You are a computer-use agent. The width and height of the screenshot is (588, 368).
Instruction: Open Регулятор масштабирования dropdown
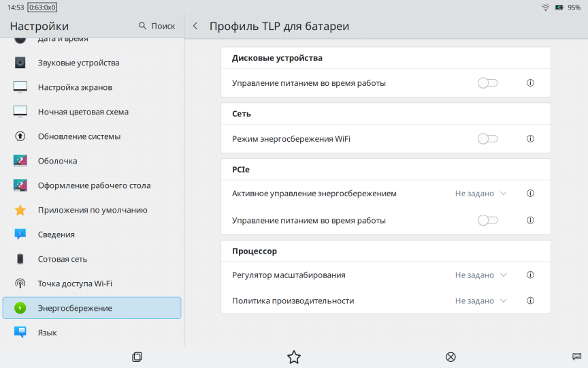coord(481,275)
